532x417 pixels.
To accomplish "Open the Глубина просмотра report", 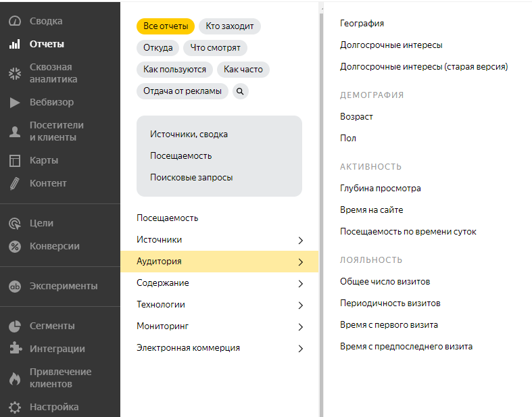I will [x=380, y=189].
